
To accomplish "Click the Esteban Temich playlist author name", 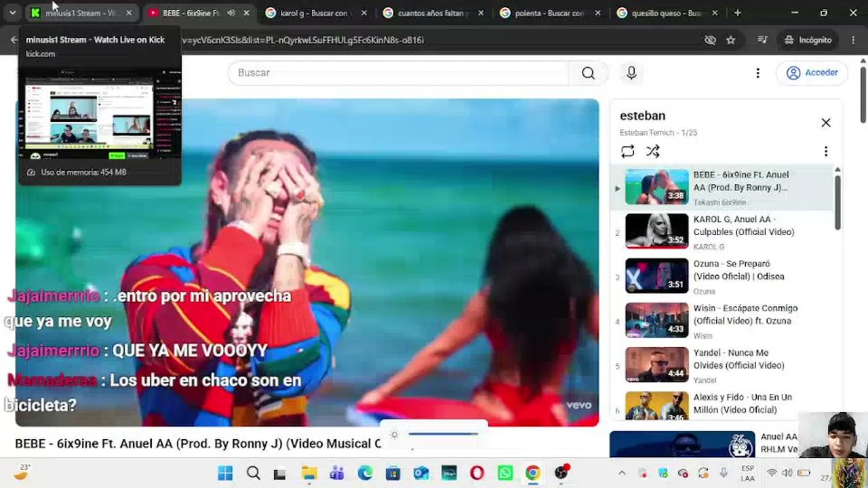I will (646, 133).
